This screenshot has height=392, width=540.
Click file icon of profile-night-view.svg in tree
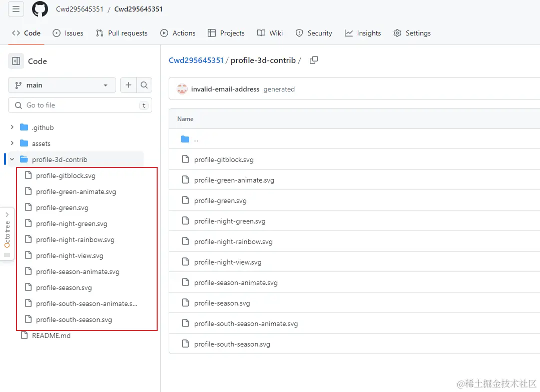coord(28,255)
